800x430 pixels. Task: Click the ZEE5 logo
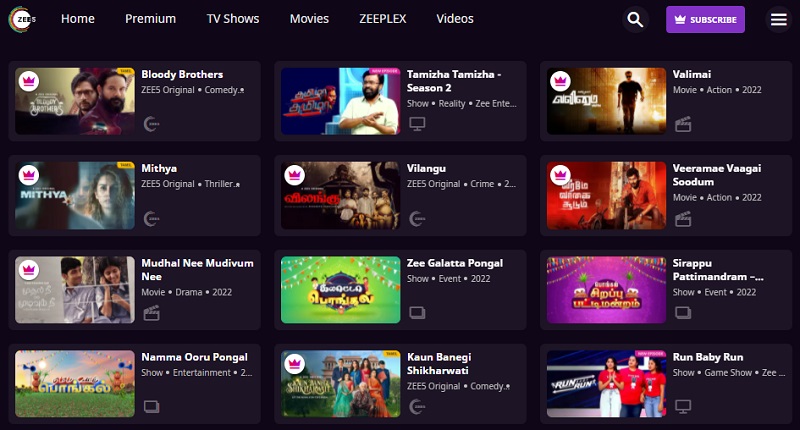click(x=21, y=19)
